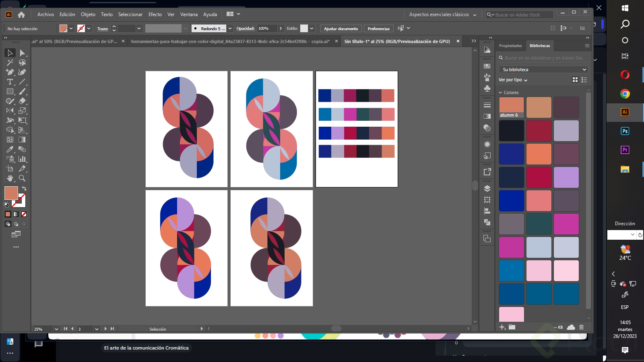Set paint mode to Gradient below fill box
This screenshot has width=644, height=362.
16,214
